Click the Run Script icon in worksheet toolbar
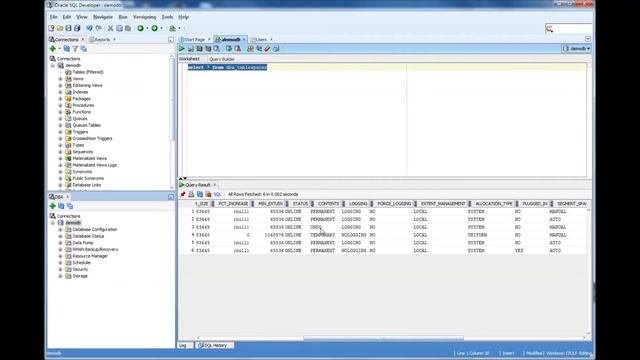 [191, 49]
